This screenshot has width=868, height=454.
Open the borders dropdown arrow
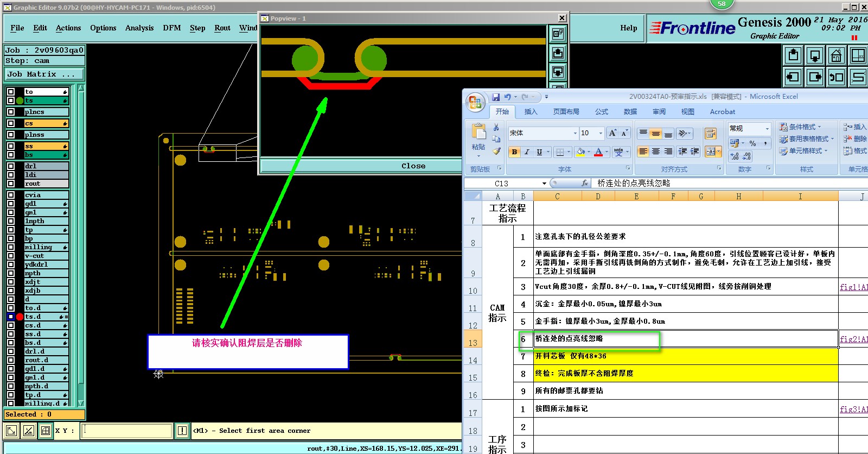click(569, 152)
